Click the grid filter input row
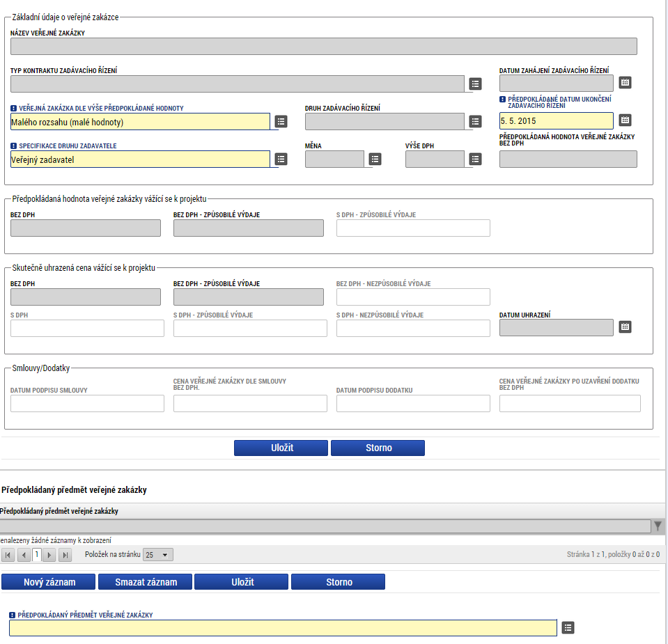This screenshot has height=644, width=668. [325, 526]
